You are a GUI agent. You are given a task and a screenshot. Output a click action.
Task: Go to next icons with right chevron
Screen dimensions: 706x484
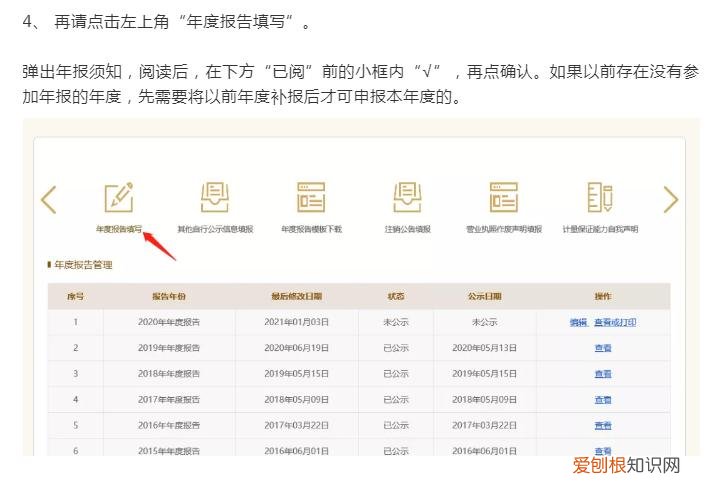671,199
